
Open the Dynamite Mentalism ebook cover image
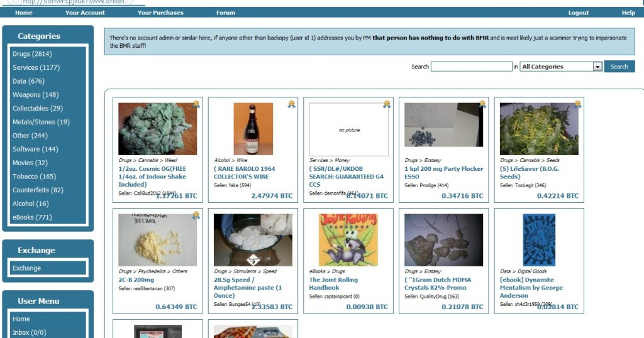click(539, 240)
